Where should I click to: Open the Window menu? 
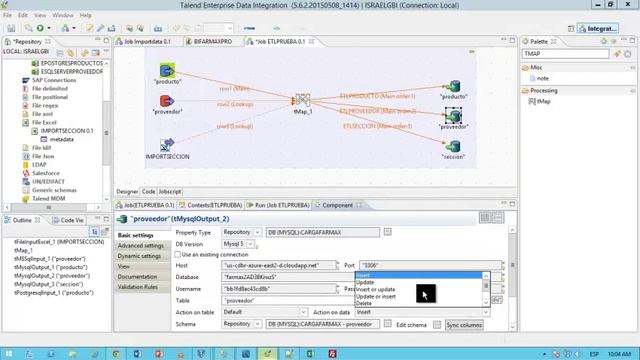(x=63, y=15)
